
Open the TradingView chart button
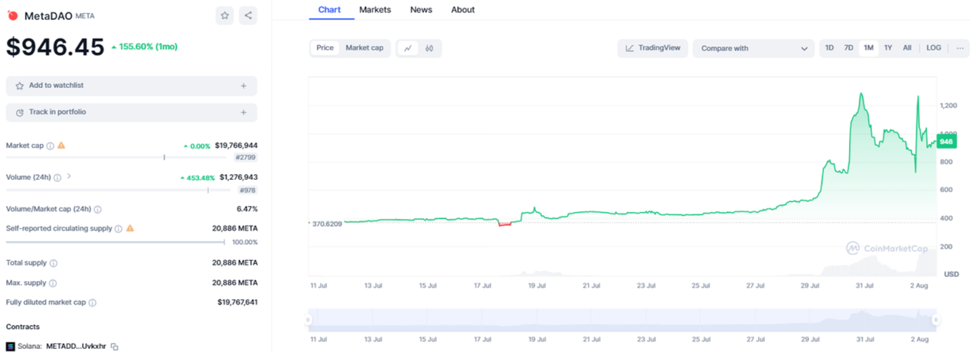[x=652, y=48]
